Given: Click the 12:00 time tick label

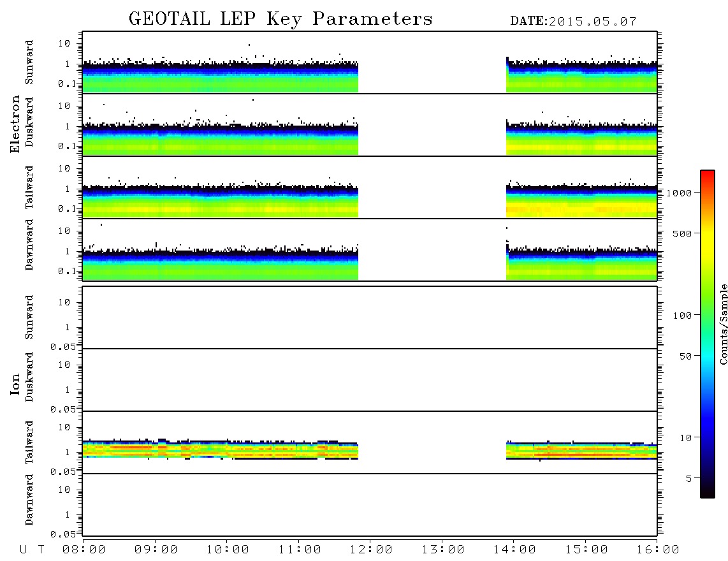Looking at the screenshot, I should [x=371, y=550].
